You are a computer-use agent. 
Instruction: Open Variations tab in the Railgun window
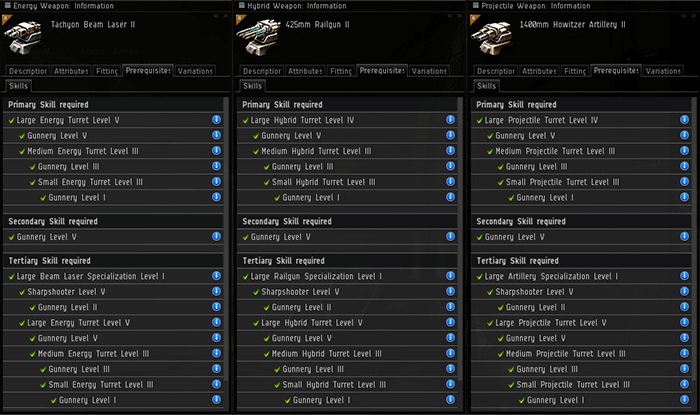coord(429,71)
